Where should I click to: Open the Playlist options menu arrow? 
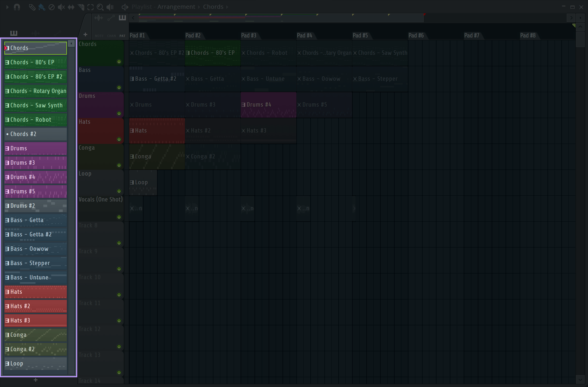(7, 7)
